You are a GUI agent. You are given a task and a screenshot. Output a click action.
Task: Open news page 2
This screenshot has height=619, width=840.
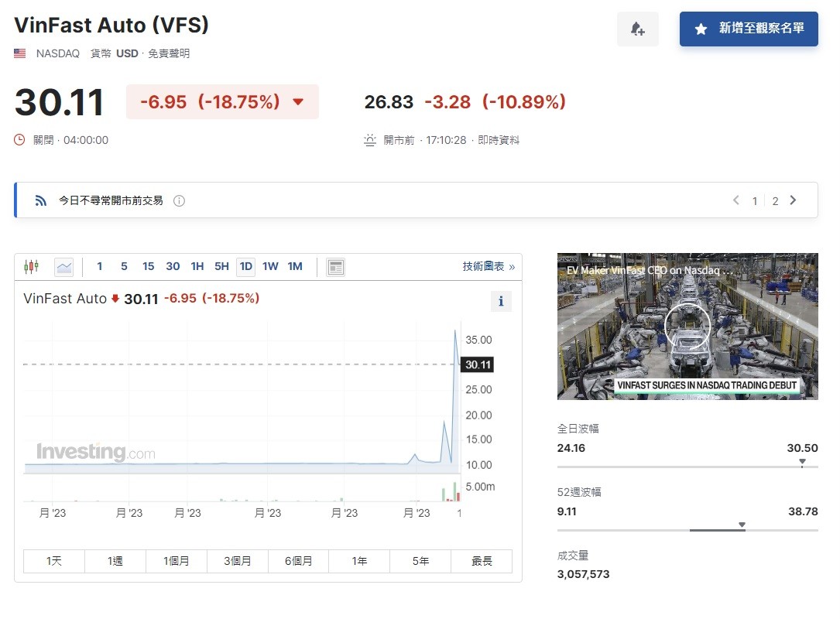[775, 201]
